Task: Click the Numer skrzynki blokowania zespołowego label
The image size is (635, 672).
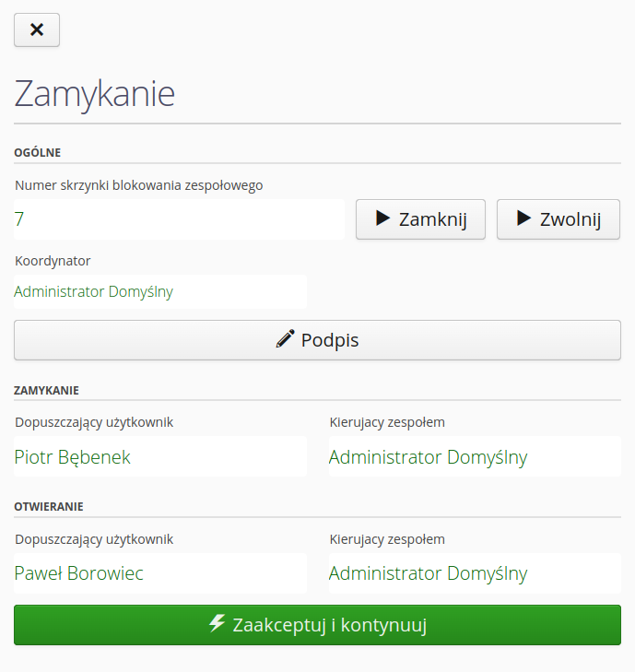Action: tap(139, 185)
